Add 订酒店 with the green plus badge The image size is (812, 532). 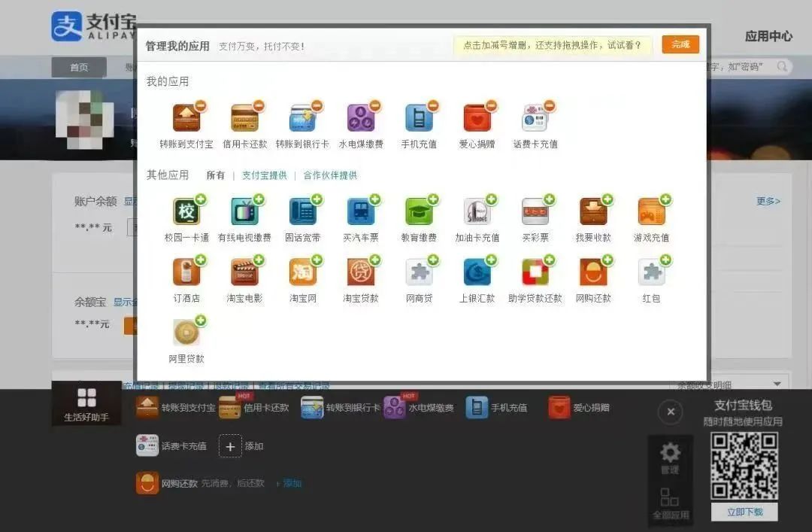[201, 260]
